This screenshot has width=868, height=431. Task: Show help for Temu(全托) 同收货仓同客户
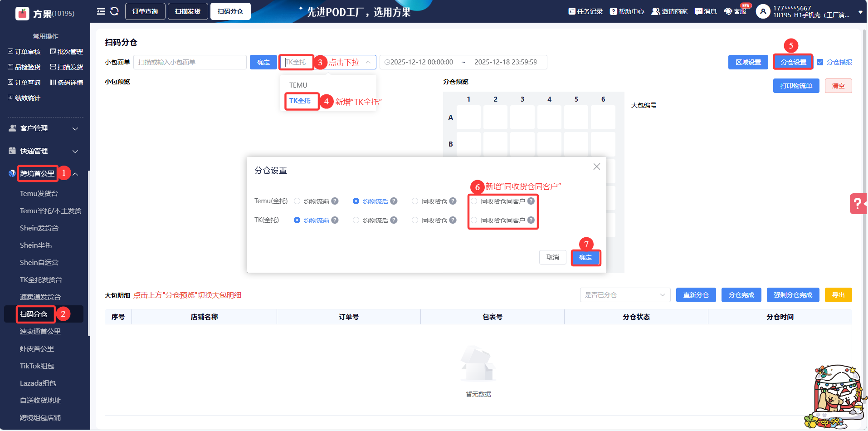(x=531, y=201)
